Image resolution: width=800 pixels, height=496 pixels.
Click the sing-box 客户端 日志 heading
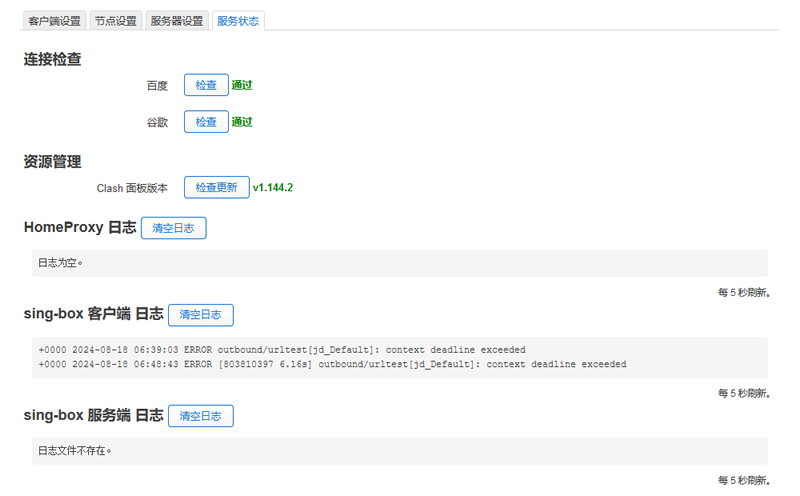click(93, 313)
